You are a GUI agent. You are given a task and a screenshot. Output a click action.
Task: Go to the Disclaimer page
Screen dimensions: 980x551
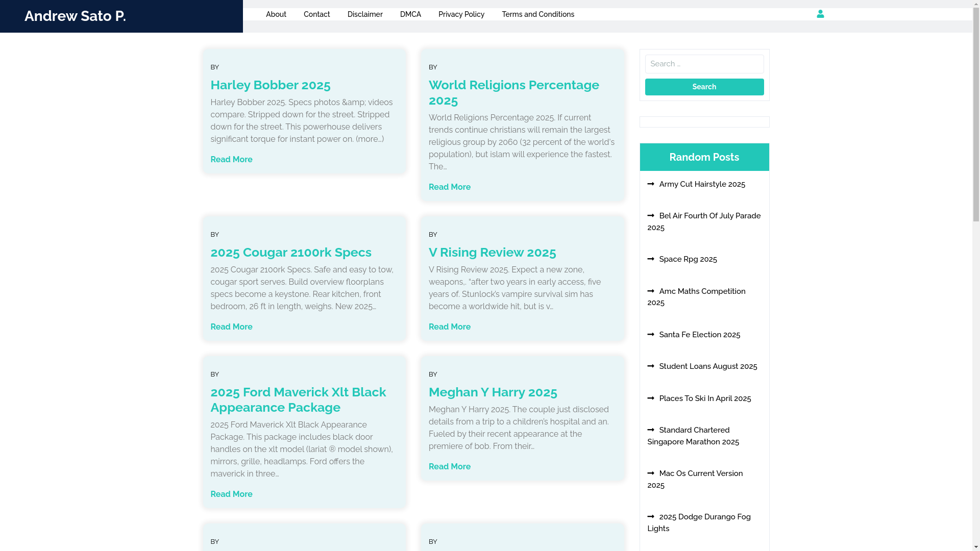click(x=365, y=14)
